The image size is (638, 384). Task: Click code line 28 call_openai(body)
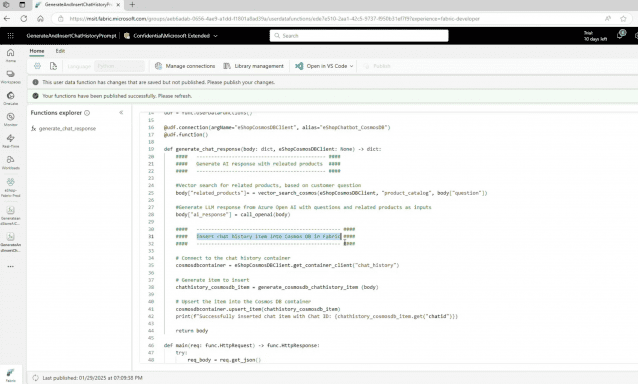[233, 214]
